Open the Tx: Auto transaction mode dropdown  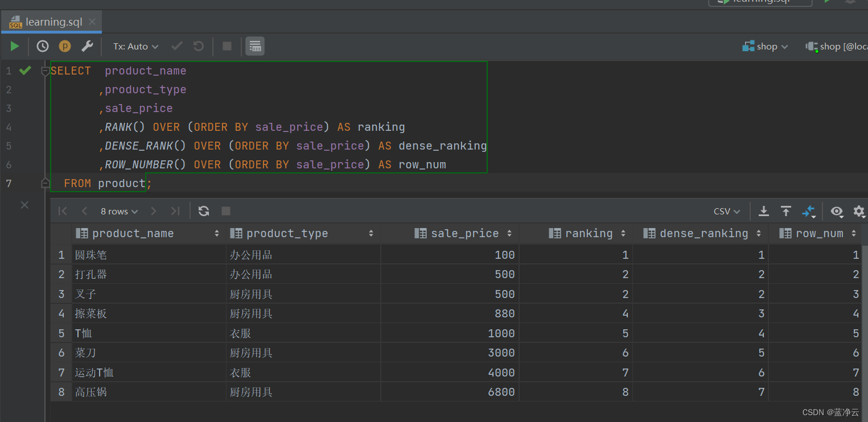click(135, 46)
